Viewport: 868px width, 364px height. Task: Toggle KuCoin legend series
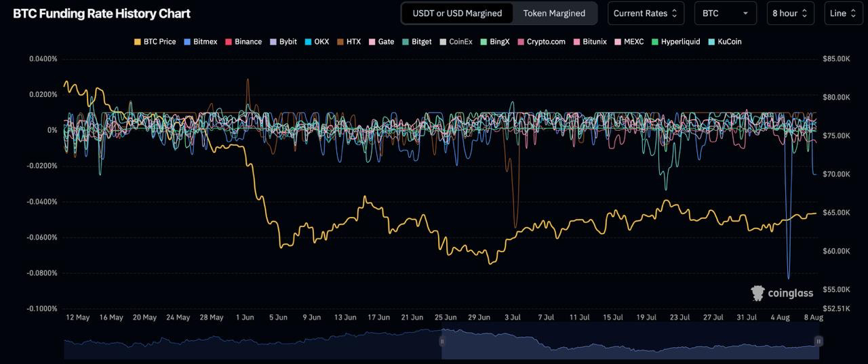point(724,42)
